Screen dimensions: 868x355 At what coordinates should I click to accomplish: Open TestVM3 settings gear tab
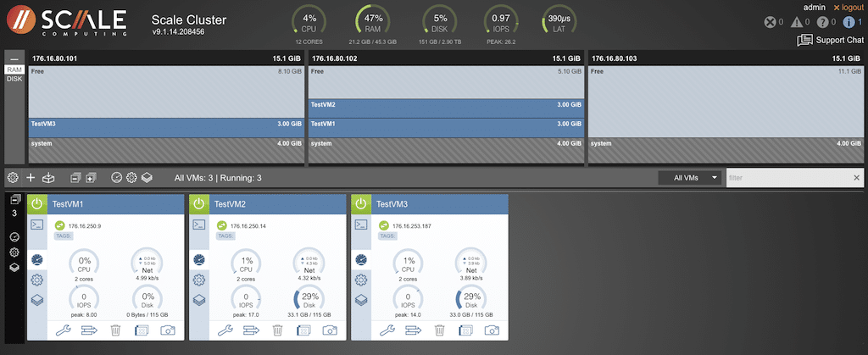pos(361,280)
